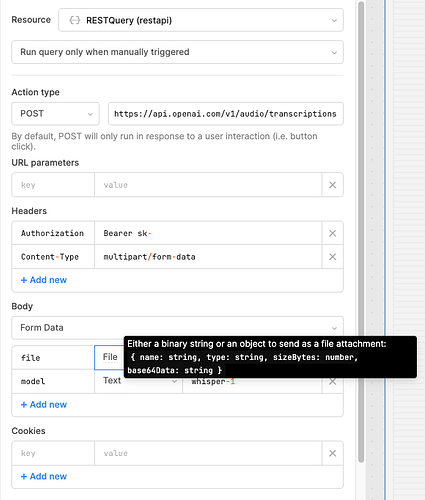This screenshot has width=425, height=500.
Task: Expand the Run query trigger mode dropdown
Action: pyautogui.click(x=177, y=52)
